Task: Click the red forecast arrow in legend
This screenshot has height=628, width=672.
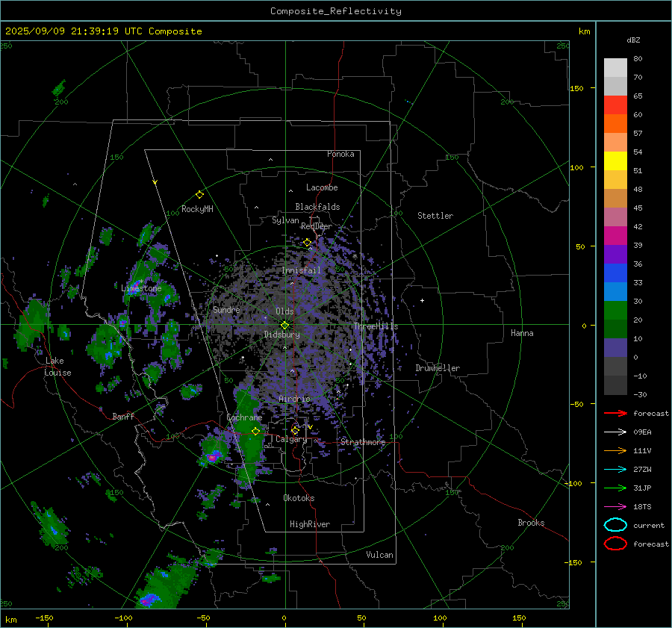Action: point(615,413)
